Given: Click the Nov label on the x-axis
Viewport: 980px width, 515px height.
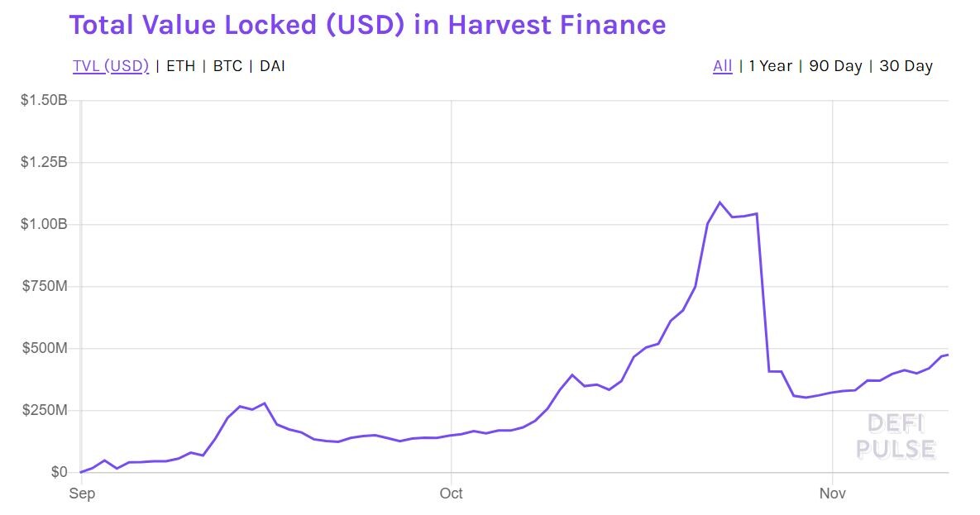Looking at the screenshot, I should point(833,494).
